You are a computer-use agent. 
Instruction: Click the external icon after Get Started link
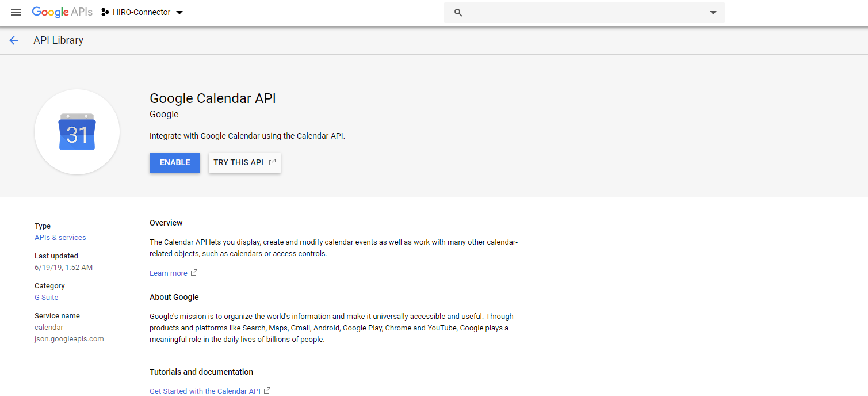tap(267, 391)
